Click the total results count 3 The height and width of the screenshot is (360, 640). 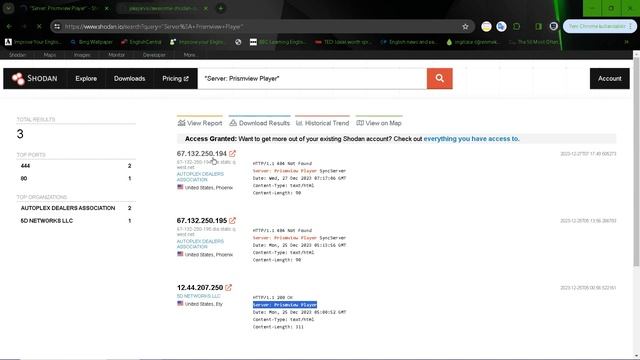click(20, 134)
